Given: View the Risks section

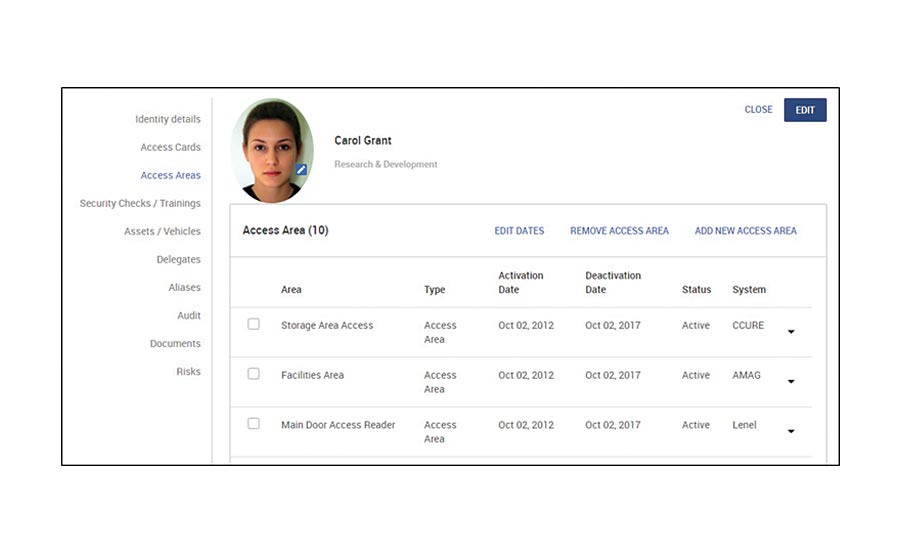Looking at the screenshot, I should (188, 371).
